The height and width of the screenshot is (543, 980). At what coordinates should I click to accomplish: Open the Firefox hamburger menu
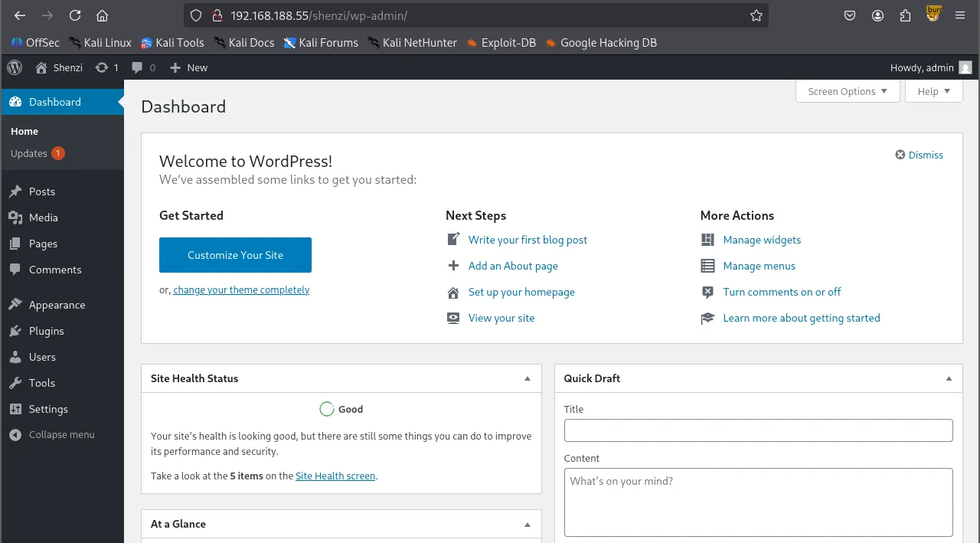(x=960, y=15)
